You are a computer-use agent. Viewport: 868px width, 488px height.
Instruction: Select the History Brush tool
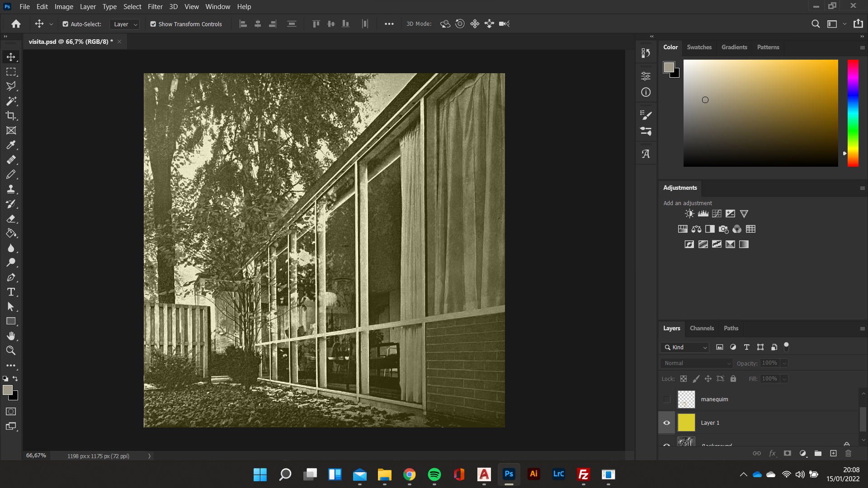(x=11, y=204)
